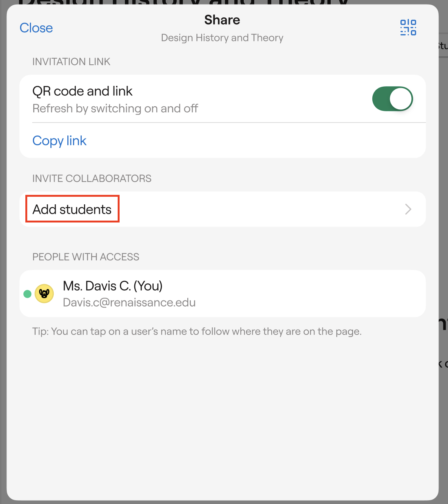Click Copy link
Screen dimensions: 448x504
[59, 141]
